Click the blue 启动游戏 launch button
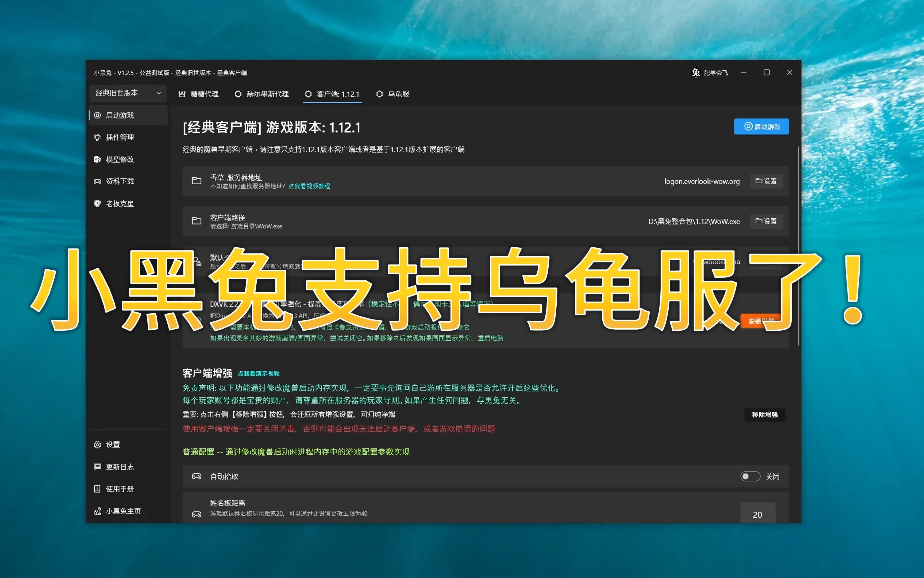The height and width of the screenshot is (578, 924). click(x=761, y=127)
